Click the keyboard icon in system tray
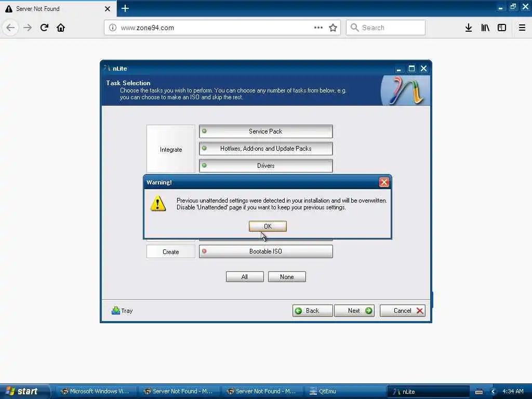Screen dimensions: 532x399 click(x=478, y=392)
